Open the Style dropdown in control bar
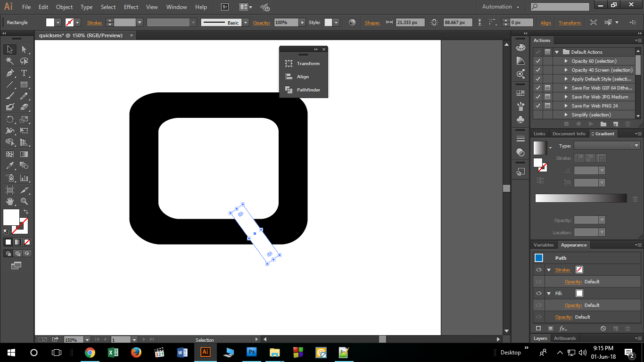This screenshot has height=362, width=644. 335,23
